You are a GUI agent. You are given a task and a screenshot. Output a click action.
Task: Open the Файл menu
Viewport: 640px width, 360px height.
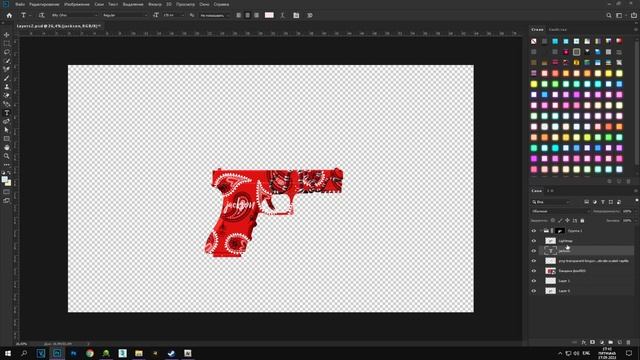20,4
